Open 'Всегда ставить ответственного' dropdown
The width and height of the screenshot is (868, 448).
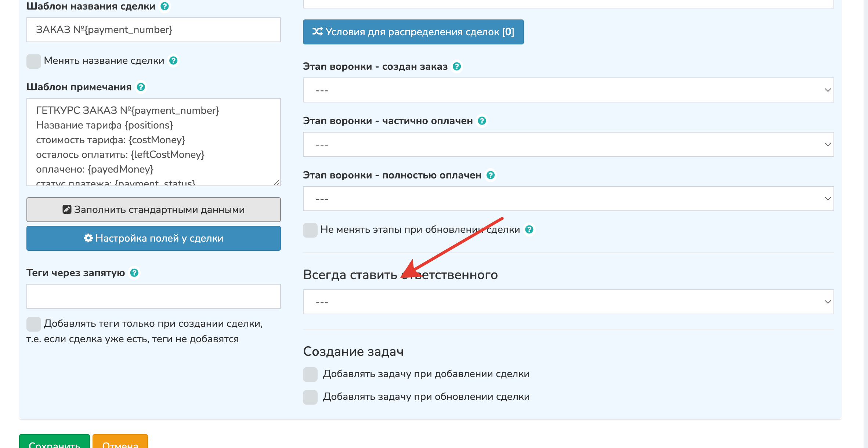568,302
